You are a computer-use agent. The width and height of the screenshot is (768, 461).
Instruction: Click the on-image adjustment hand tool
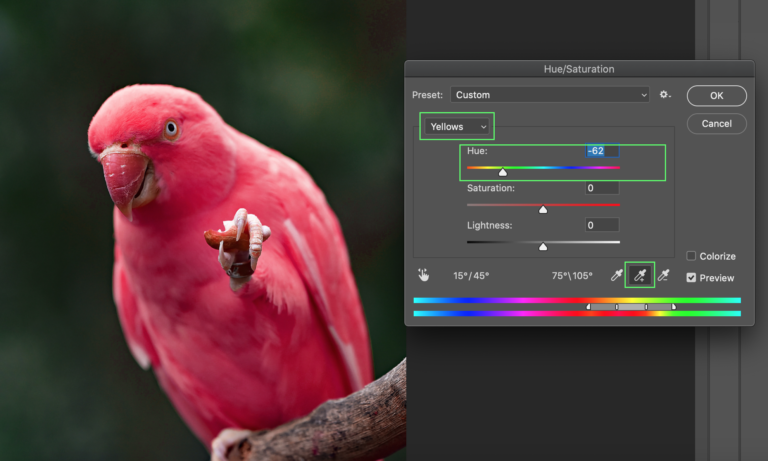click(x=424, y=275)
